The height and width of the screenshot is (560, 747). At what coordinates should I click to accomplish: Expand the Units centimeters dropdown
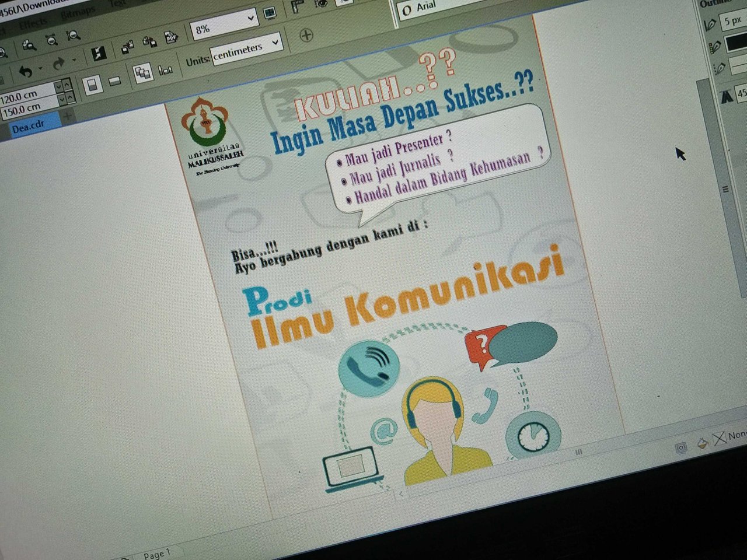point(246,50)
